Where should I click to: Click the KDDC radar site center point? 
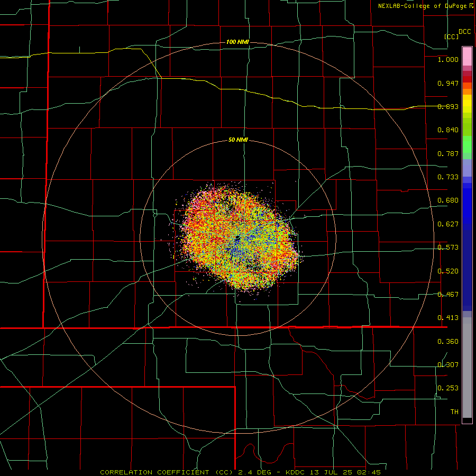click(x=237, y=237)
